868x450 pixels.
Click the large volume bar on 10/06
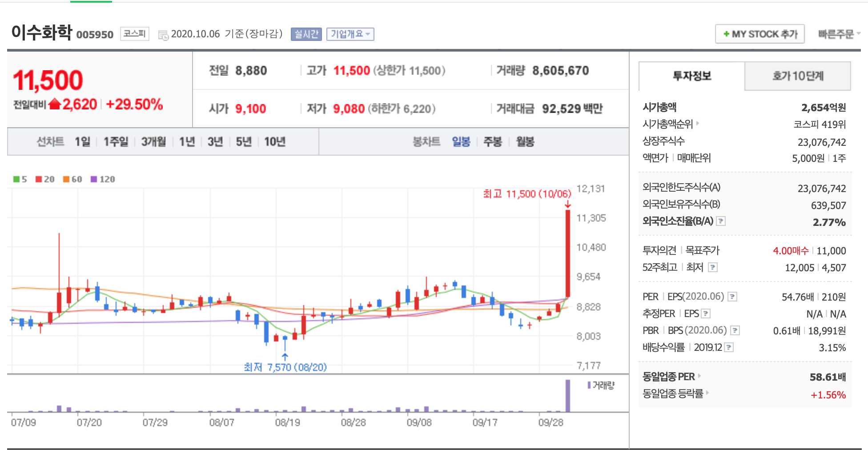tap(568, 396)
